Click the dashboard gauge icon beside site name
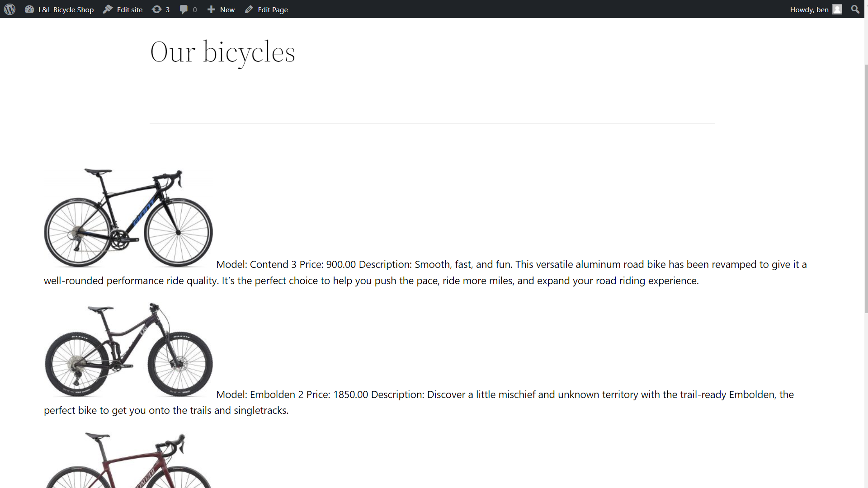The height and width of the screenshot is (488, 868). point(29,9)
